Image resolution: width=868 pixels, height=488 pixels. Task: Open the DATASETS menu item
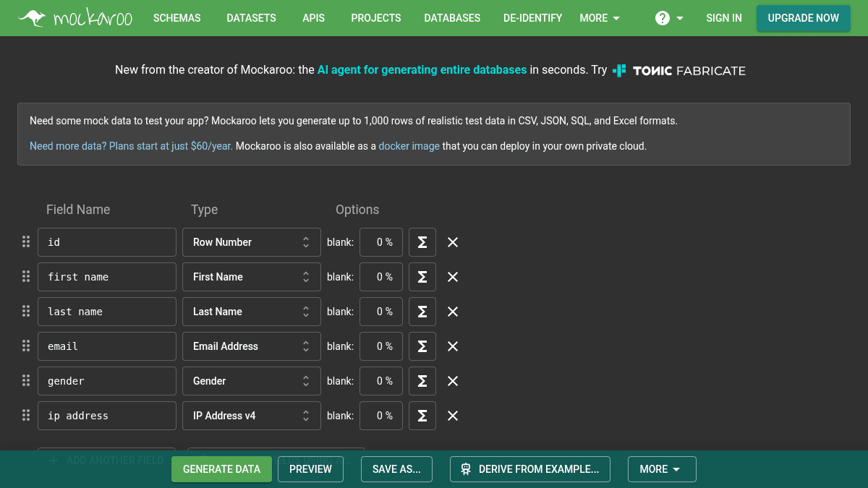(251, 18)
